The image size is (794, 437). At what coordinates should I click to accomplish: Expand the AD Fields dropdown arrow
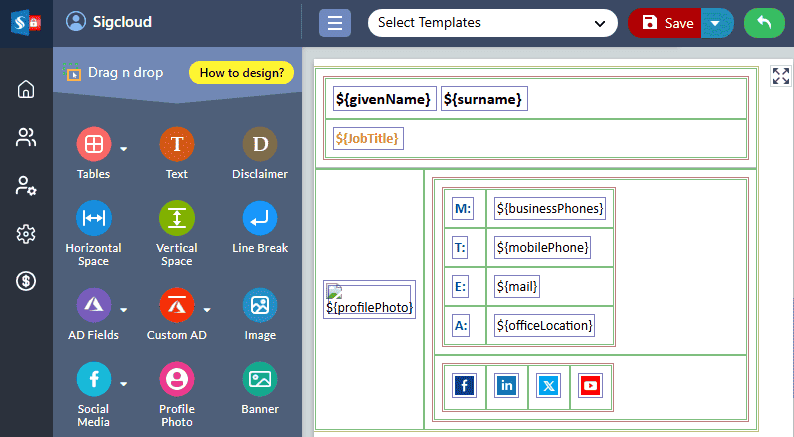124,309
